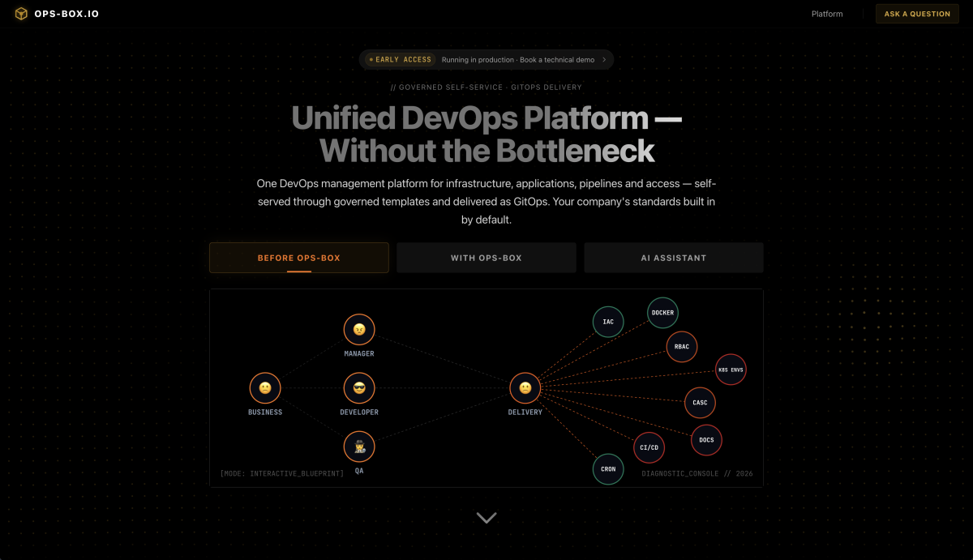The image size is (973, 560).
Task: Select the Delivery node icon
Action: (525, 388)
